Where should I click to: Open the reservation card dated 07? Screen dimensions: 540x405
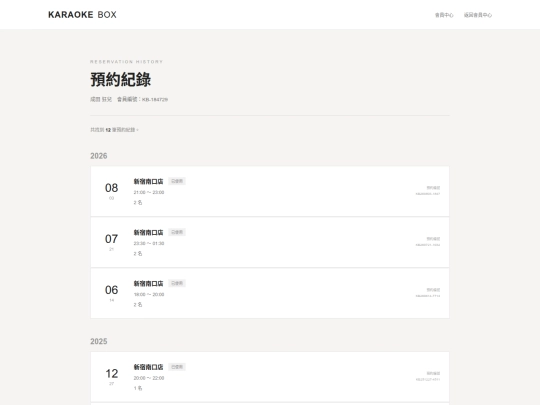[270, 242]
